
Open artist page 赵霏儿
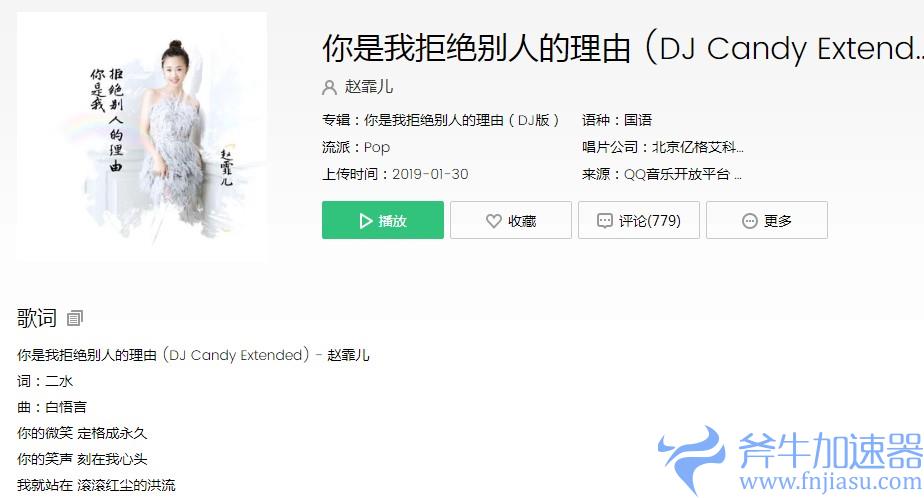(368, 87)
